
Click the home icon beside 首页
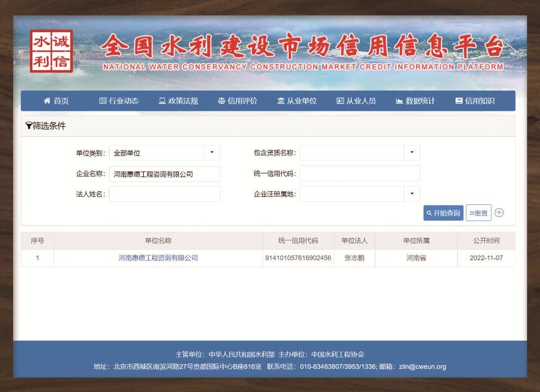tap(47, 100)
